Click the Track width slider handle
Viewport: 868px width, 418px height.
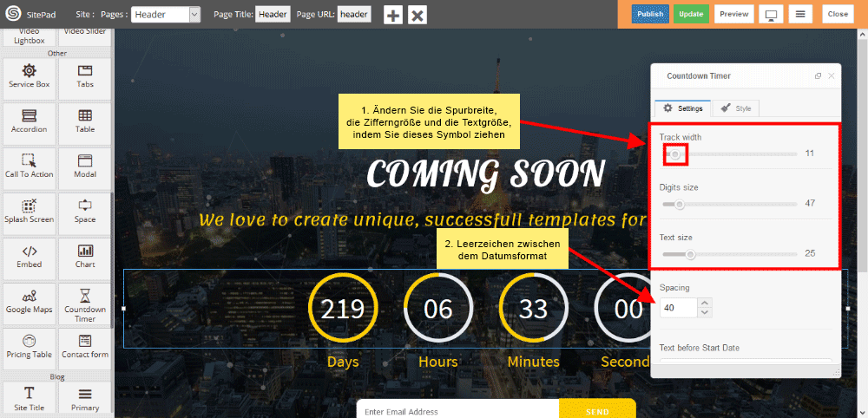[x=674, y=154]
